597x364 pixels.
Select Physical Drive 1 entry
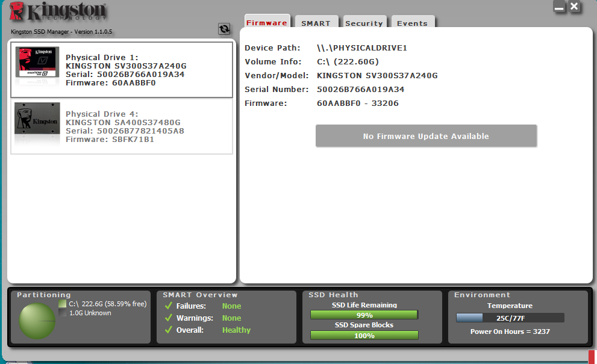[122, 70]
